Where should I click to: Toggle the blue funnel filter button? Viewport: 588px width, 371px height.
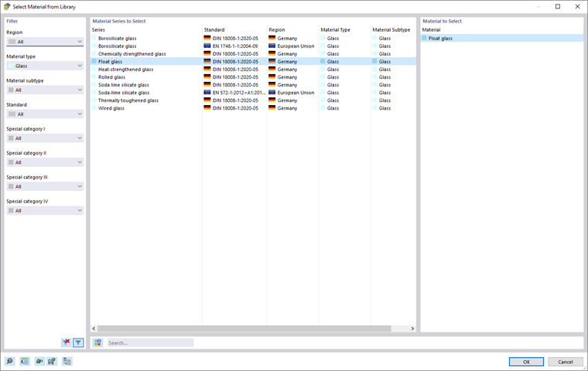tap(78, 342)
